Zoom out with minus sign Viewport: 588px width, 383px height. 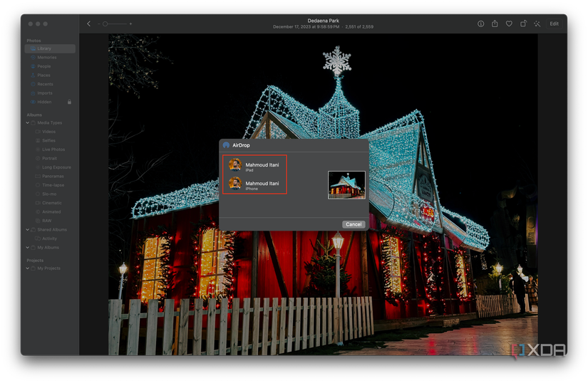[x=98, y=24]
